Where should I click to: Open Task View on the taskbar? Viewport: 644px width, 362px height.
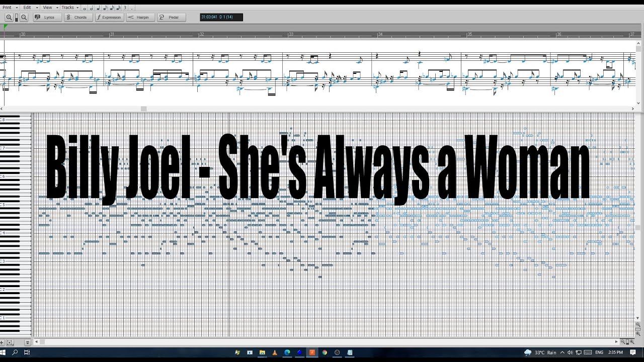point(27,352)
